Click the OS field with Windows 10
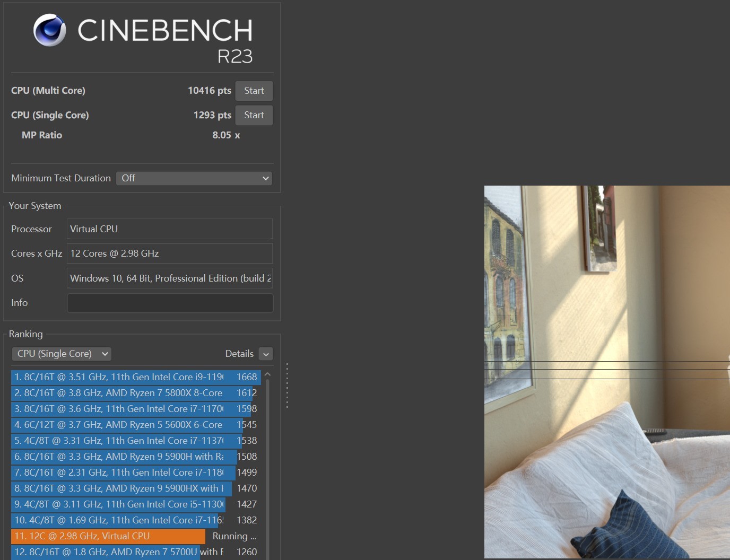Screen dimensions: 730x560 pyautogui.click(x=170, y=278)
